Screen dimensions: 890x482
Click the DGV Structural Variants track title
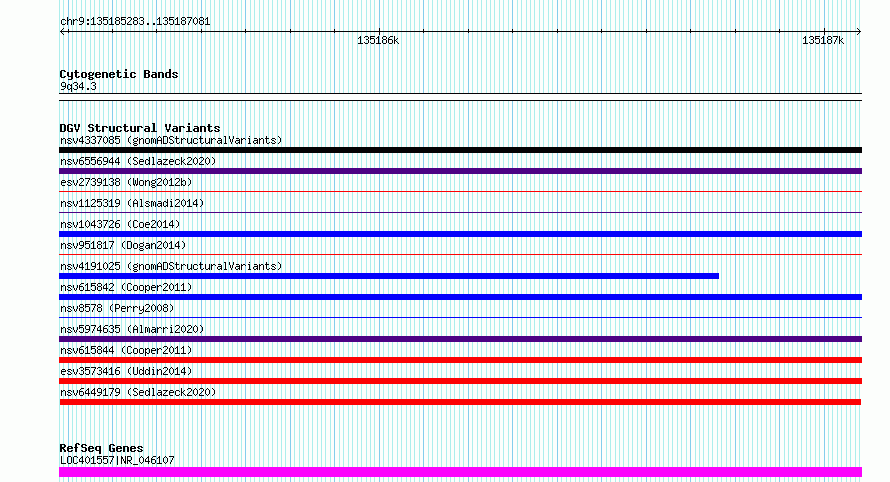pyautogui.click(x=140, y=128)
